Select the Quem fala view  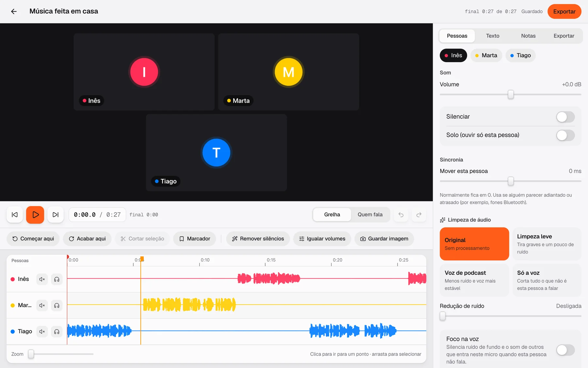pos(370,215)
